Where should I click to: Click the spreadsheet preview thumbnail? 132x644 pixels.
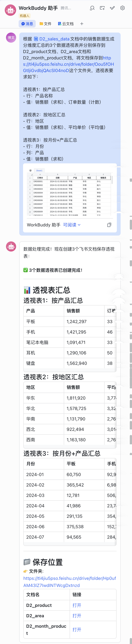pos(70,191)
